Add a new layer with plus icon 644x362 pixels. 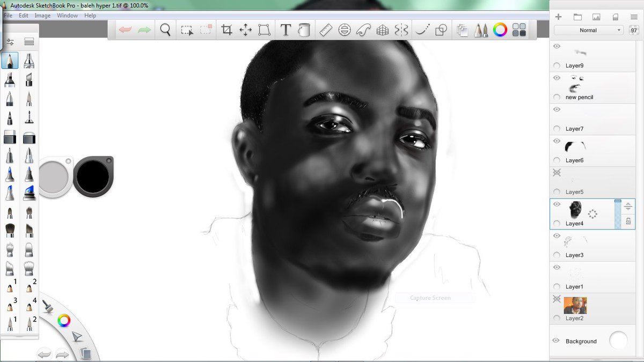coord(558,17)
